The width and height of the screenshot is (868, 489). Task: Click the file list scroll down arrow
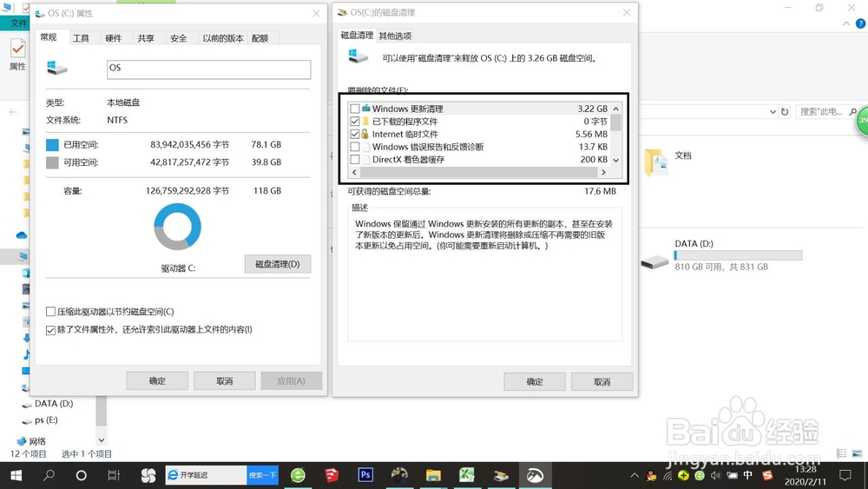point(615,160)
